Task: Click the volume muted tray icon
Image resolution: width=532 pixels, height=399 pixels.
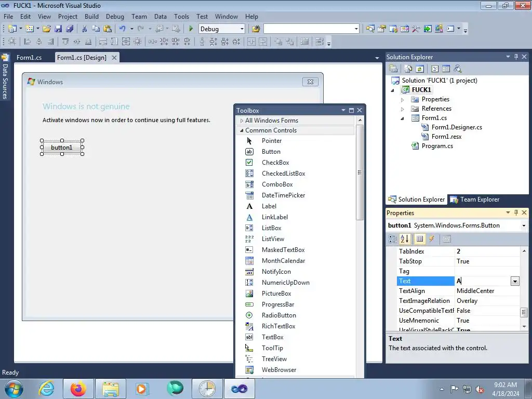Action: coord(480,389)
